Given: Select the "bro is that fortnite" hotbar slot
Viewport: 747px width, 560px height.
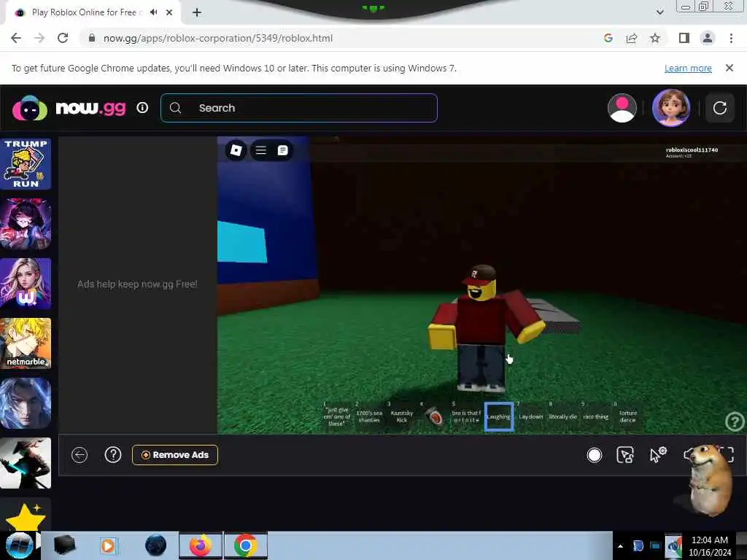Looking at the screenshot, I should (x=466, y=416).
